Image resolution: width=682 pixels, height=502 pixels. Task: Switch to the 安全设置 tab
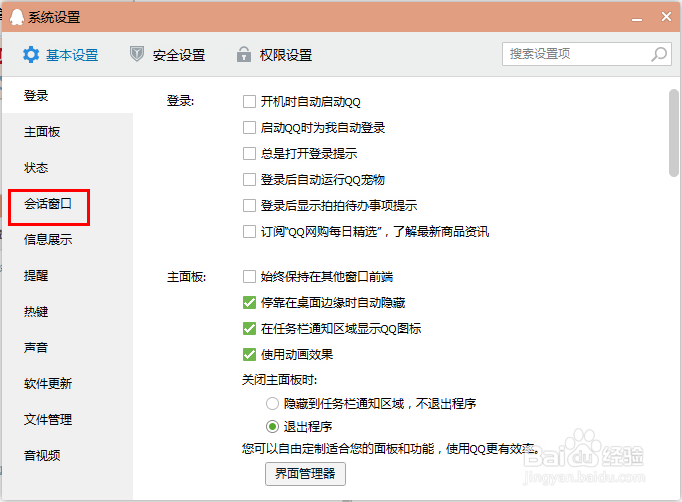click(167, 55)
